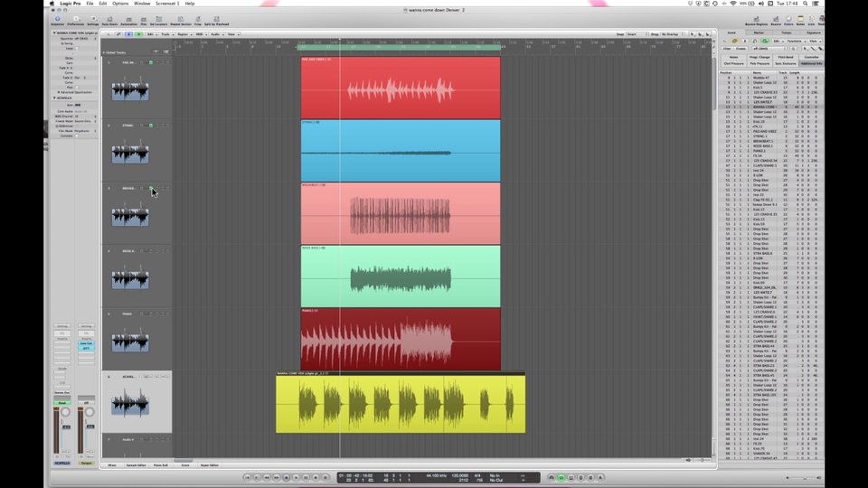Open the File menu

click(x=90, y=4)
